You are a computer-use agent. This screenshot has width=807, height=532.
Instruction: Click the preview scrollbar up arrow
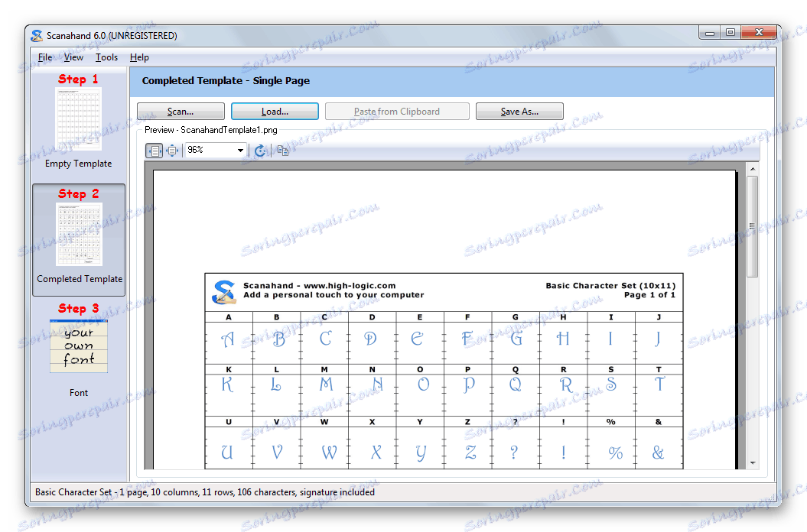pos(753,169)
